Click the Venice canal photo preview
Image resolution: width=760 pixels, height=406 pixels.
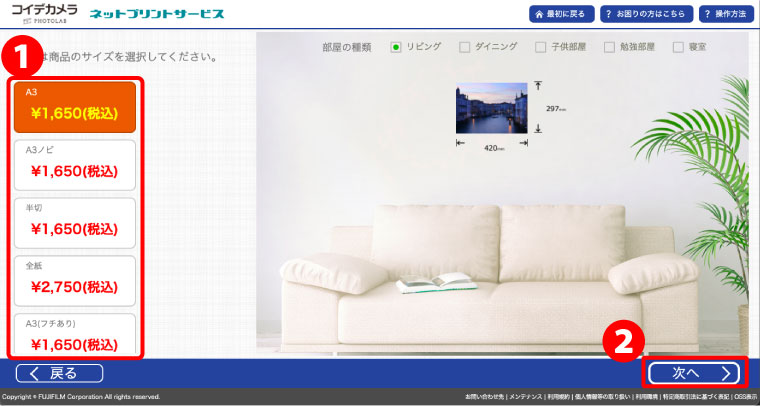[x=491, y=108]
